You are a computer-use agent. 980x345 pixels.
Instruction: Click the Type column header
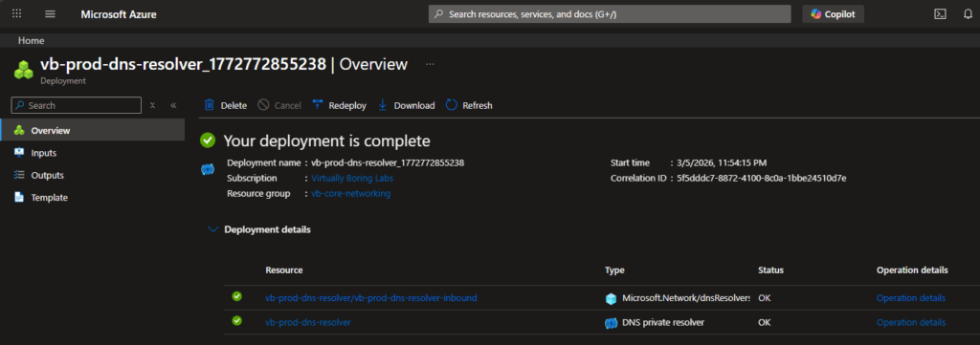coord(614,270)
